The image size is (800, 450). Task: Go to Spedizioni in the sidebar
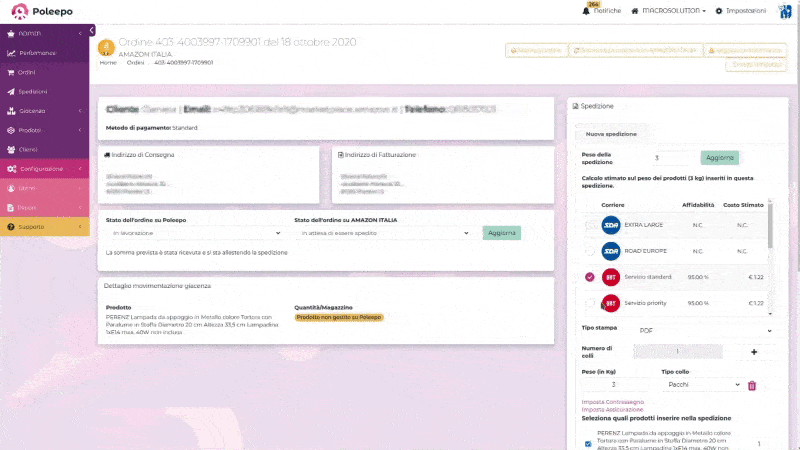pyautogui.click(x=32, y=91)
